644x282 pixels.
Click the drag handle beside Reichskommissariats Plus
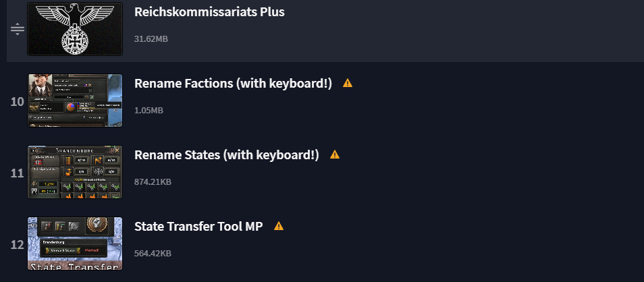point(18,30)
